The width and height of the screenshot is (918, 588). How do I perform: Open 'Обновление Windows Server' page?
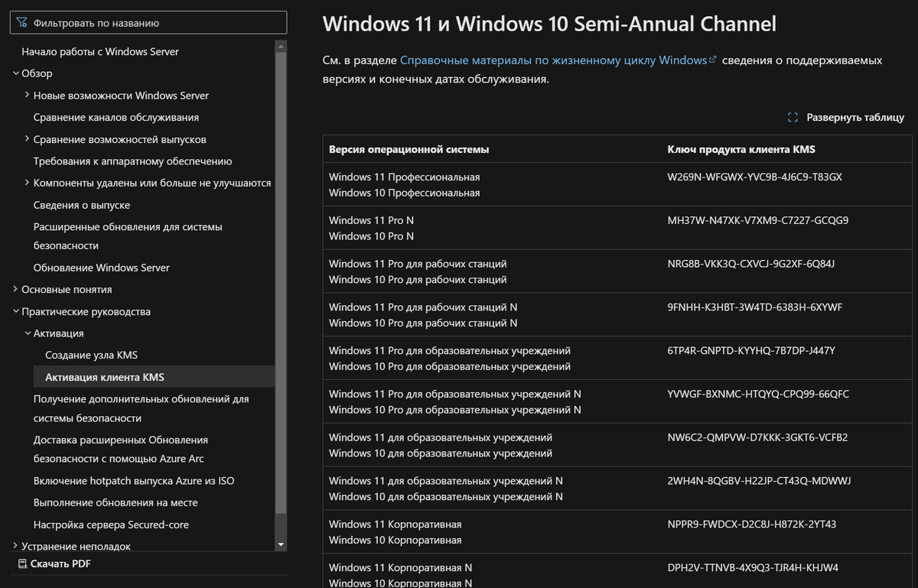pos(102,268)
